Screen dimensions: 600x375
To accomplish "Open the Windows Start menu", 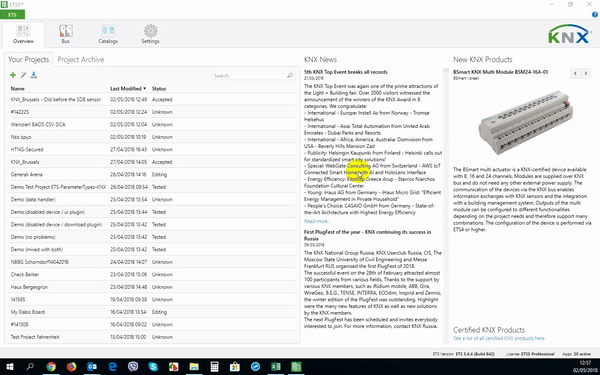I will coord(10,367).
